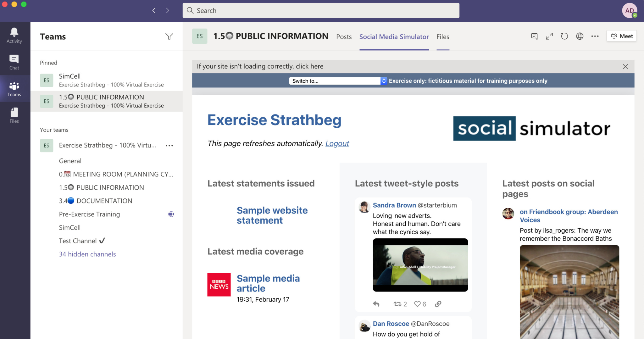Open the Files section in the sidebar
This screenshot has height=339, width=644.
pos(14,115)
